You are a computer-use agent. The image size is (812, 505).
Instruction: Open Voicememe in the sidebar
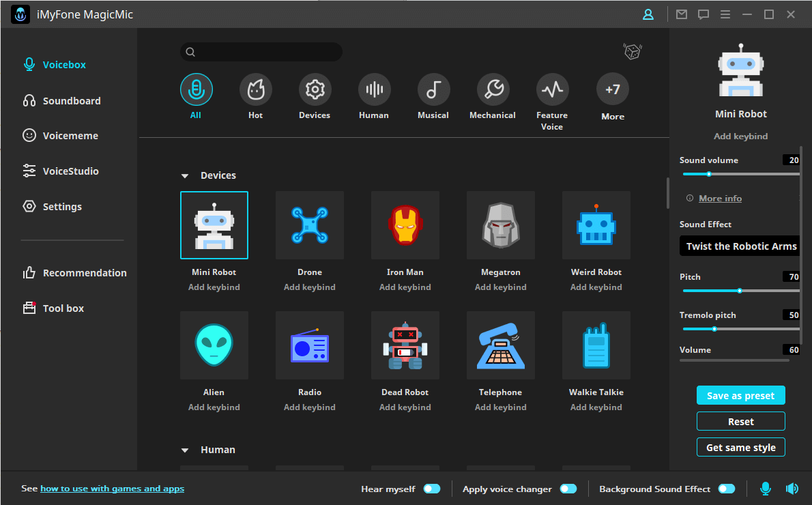point(60,136)
